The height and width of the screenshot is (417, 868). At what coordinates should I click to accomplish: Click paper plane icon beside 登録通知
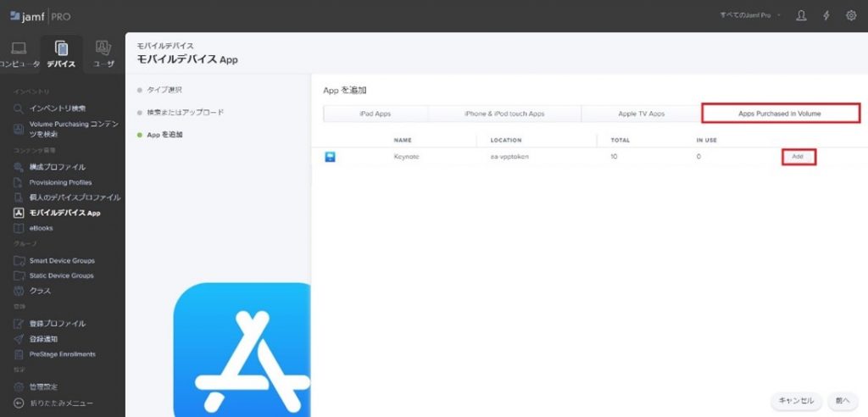coord(19,339)
